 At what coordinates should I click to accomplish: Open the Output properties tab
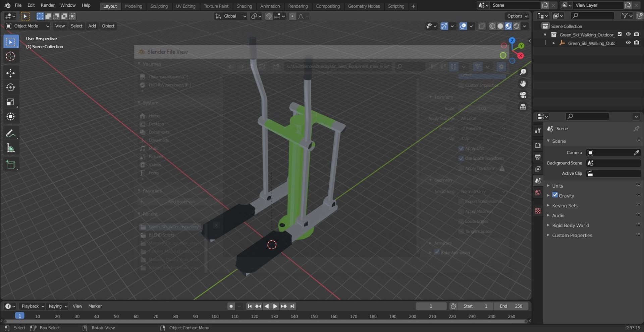[x=538, y=157]
